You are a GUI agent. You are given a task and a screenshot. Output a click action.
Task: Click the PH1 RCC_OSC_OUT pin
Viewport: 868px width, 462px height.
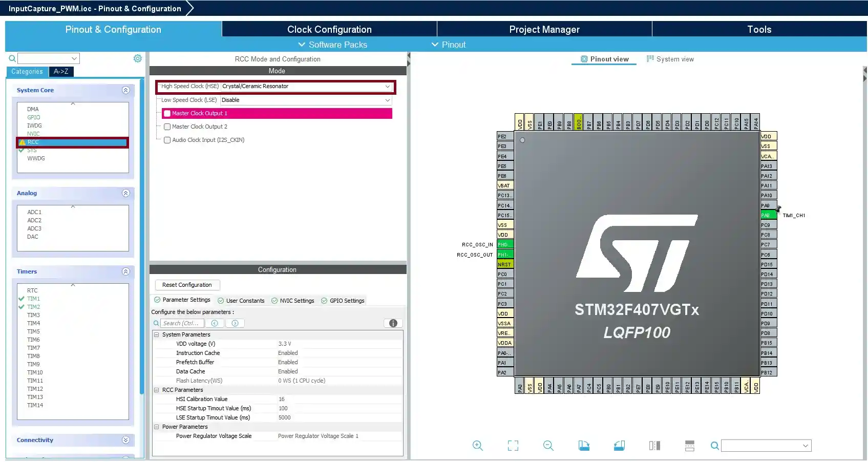click(x=505, y=255)
